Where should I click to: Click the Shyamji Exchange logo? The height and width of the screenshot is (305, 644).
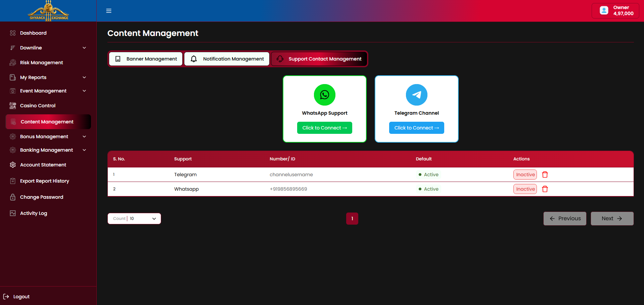tap(49, 11)
